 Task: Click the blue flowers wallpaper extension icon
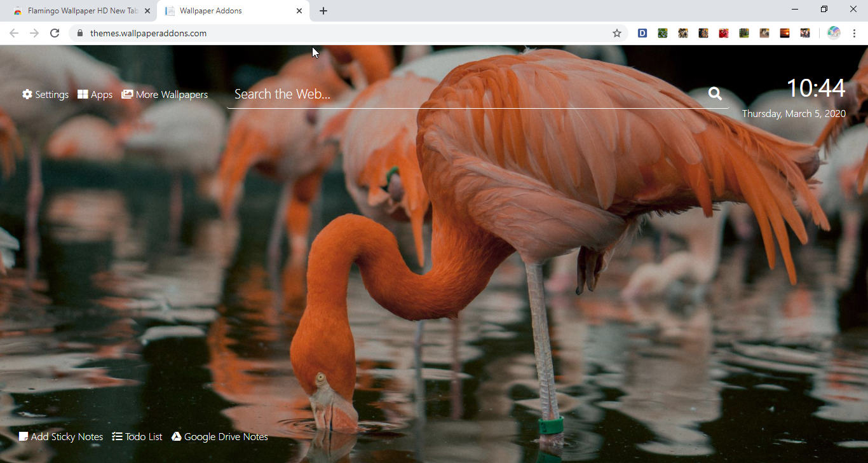(663, 33)
